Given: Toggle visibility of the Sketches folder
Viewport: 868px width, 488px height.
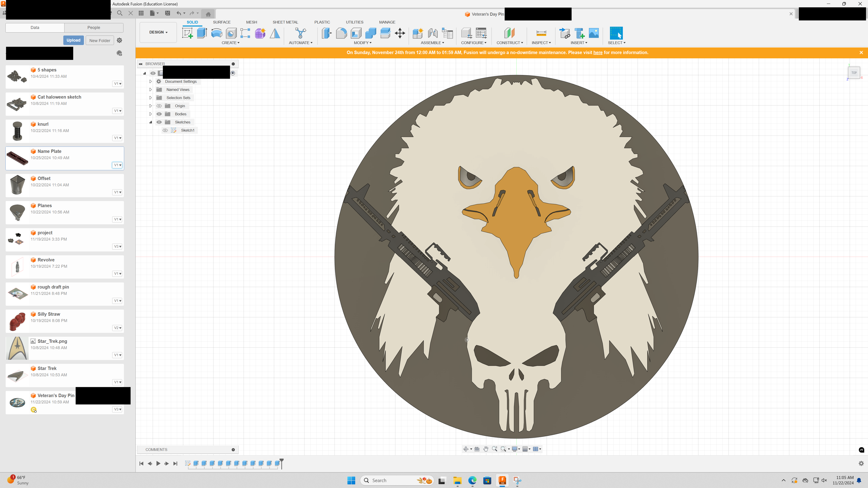Looking at the screenshot, I should click(x=159, y=122).
